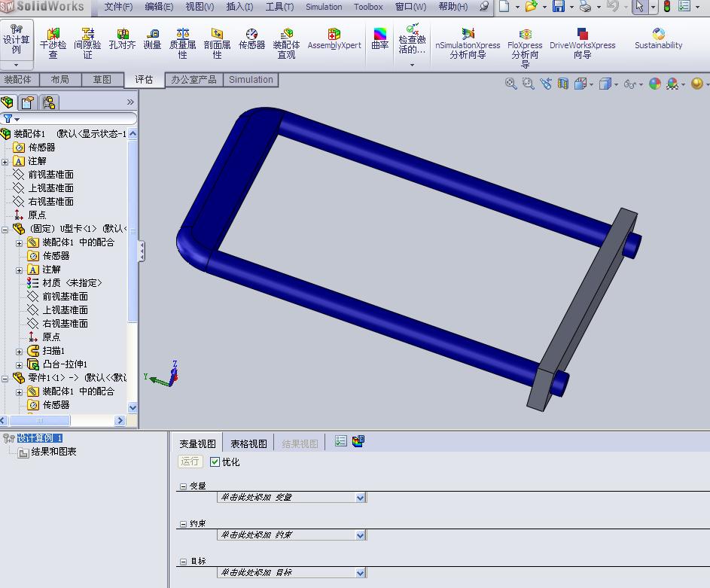Open the Simulation menu
The image size is (710, 588).
click(x=324, y=6)
